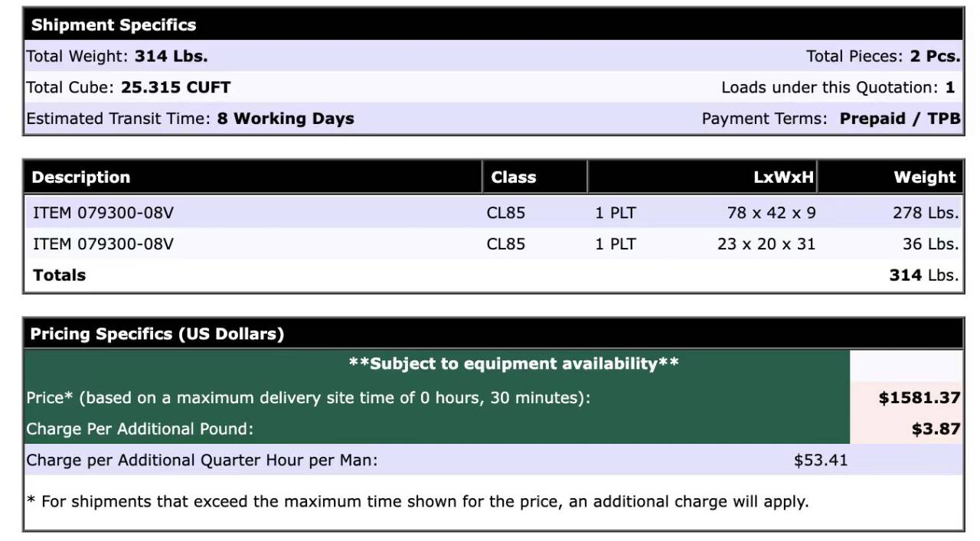Select the 23 x 20 x 31 dimensions cell
This screenshot has height=541, width=980.
[766, 244]
